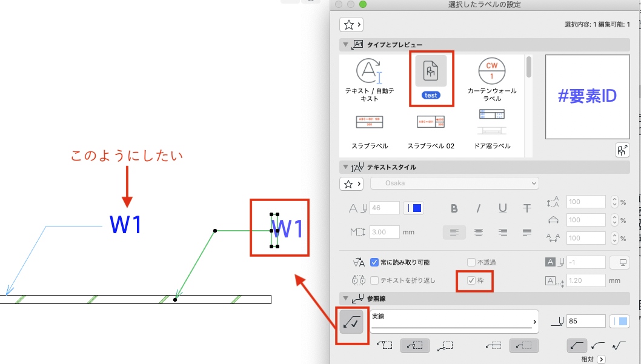Click the font size field showing 46

[x=384, y=208]
